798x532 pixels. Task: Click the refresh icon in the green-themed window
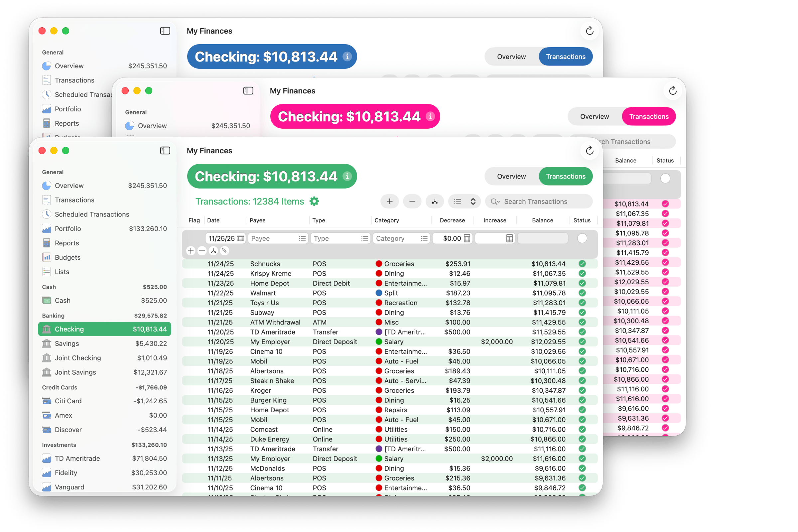coord(589,150)
